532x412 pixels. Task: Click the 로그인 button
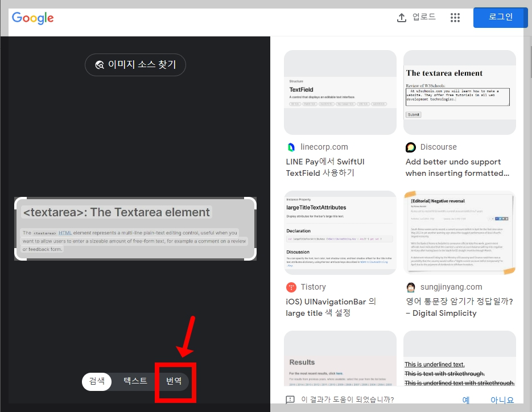click(500, 18)
